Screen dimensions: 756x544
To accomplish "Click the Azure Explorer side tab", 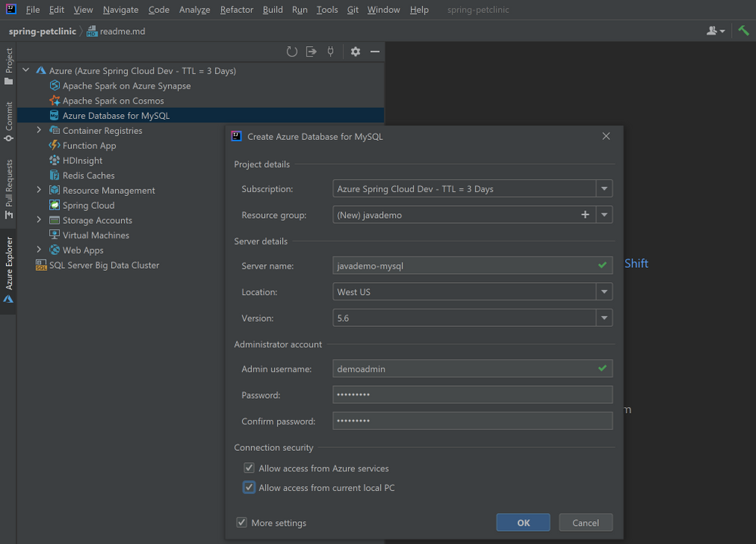I will pos(8,270).
